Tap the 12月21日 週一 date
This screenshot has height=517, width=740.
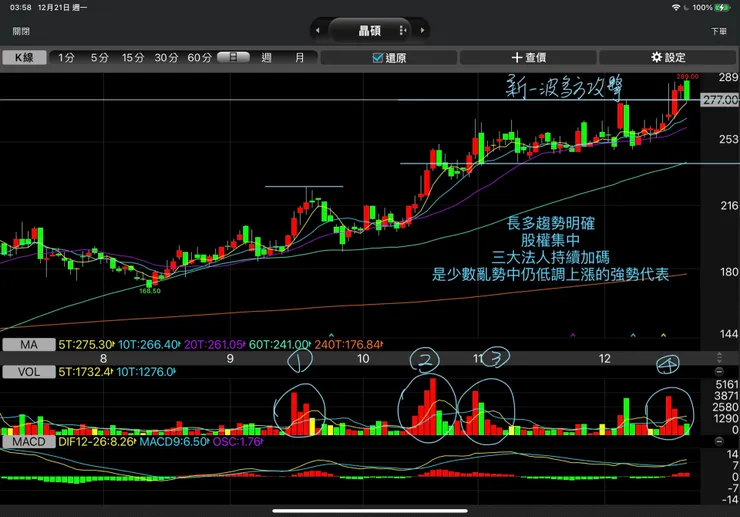tap(62, 8)
